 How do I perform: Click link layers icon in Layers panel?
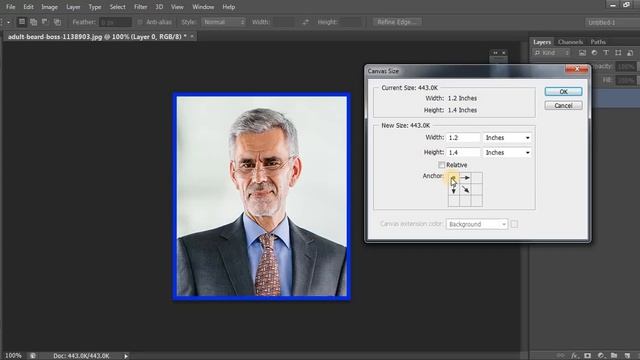pyautogui.click(x=561, y=356)
